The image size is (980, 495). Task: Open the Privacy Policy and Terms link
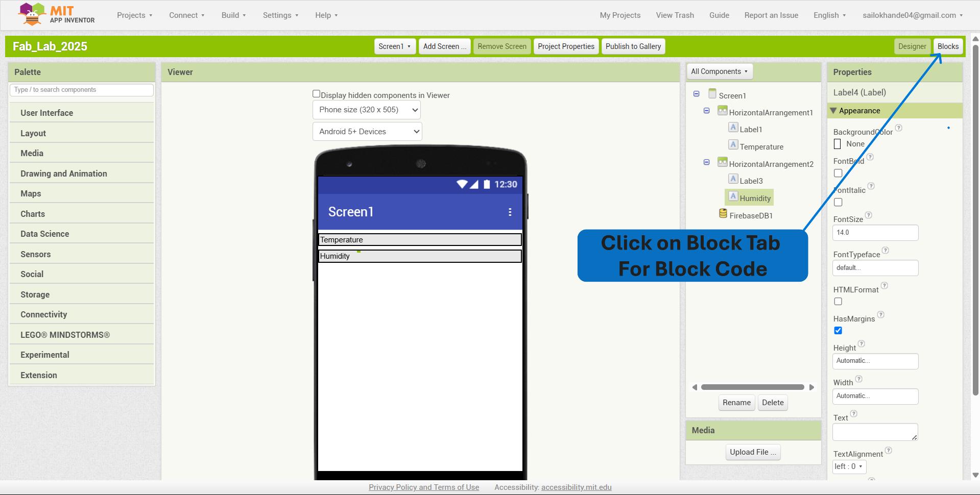(424, 487)
